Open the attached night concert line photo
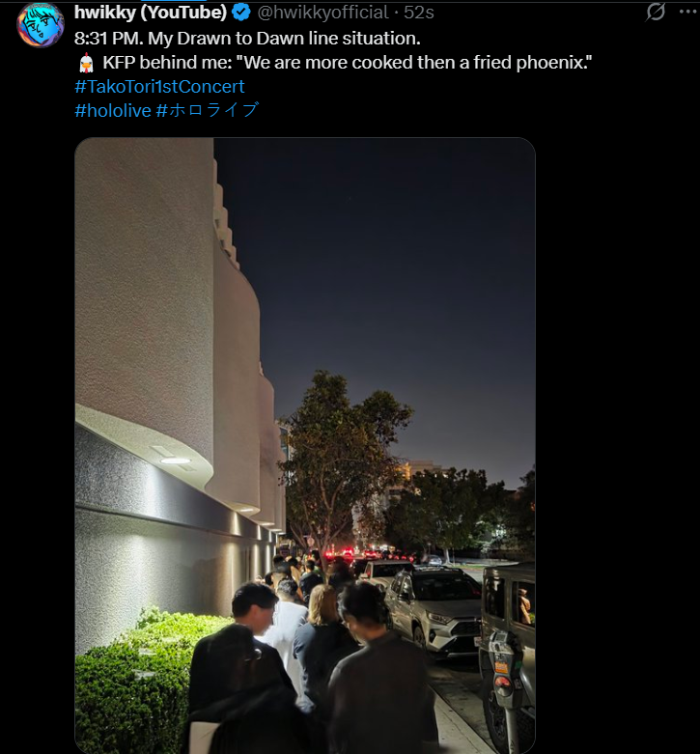 [305, 445]
